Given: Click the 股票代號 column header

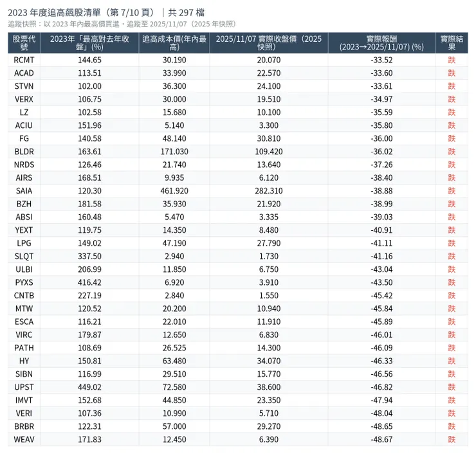Looking at the screenshot, I should coord(24,43).
